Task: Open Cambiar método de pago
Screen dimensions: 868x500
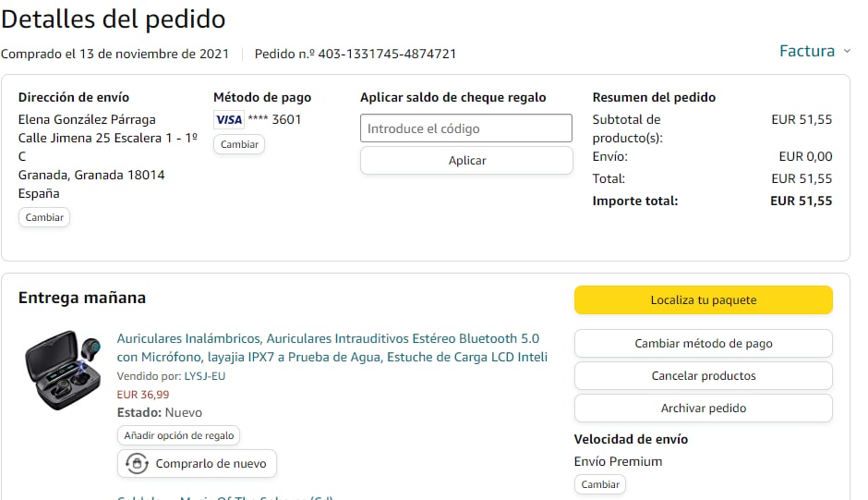Action: click(703, 343)
